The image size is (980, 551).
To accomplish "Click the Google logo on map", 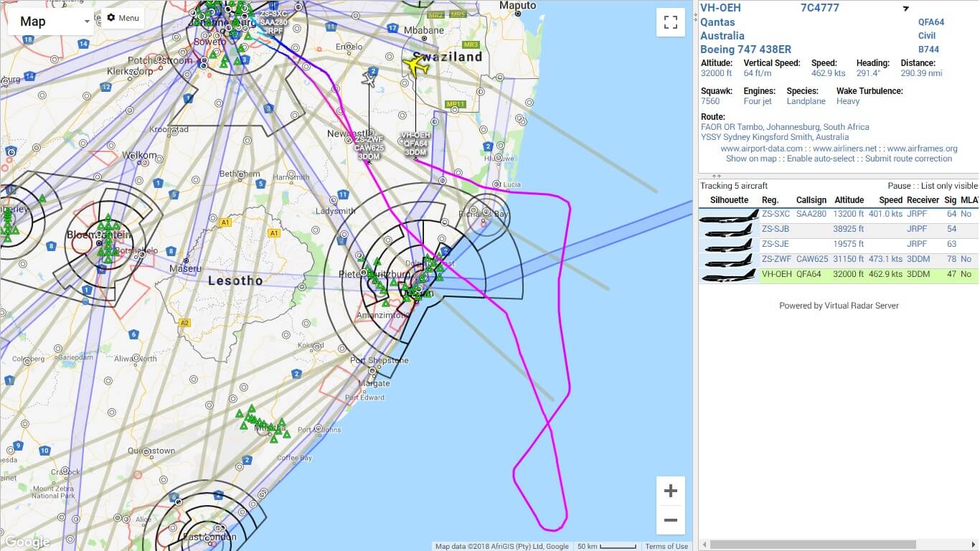I will (27, 542).
